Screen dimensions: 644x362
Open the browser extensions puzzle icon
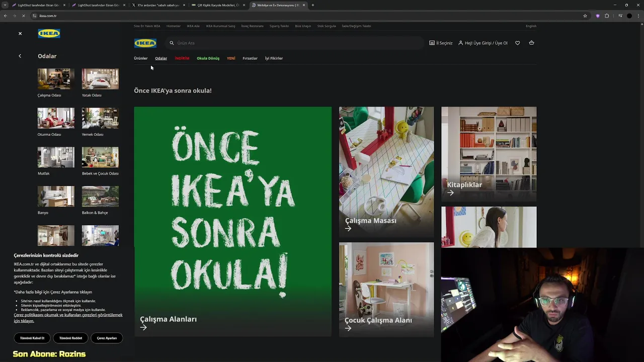pos(607,16)
